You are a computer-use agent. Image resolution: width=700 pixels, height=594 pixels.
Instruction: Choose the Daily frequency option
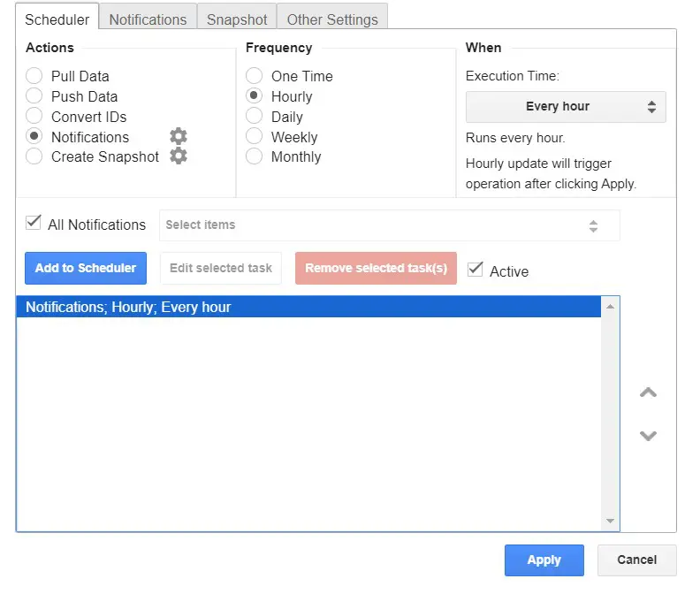click(x=255, y=117)
